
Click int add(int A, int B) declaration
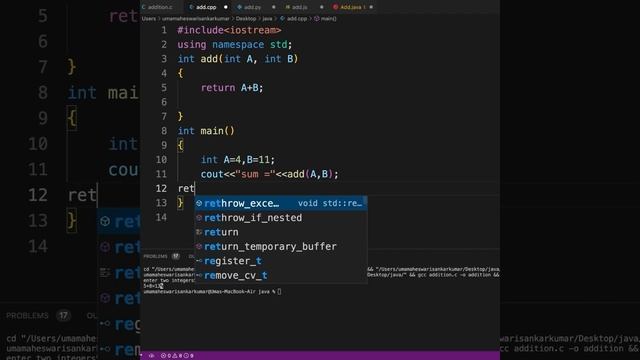tap(238, 59)
